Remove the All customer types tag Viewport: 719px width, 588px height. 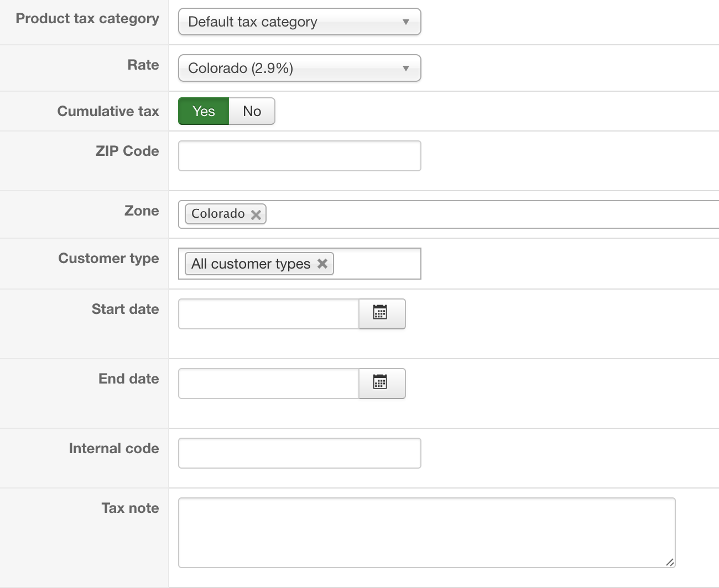322,264
